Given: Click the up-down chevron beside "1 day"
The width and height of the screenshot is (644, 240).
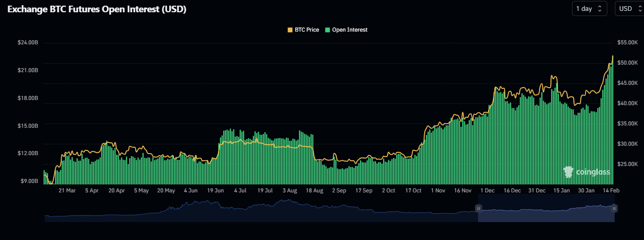Looking at the screenshot, I should click(599, 8).
